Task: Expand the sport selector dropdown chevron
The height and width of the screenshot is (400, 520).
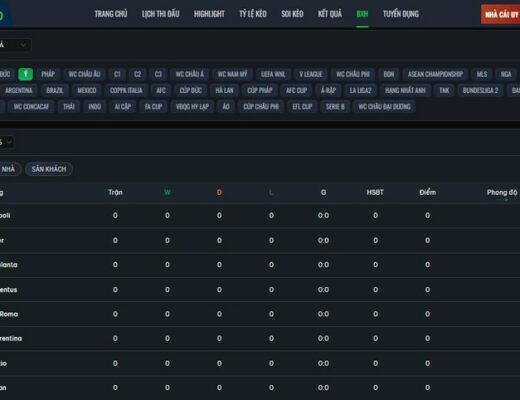Action: [x=23, y=45]
